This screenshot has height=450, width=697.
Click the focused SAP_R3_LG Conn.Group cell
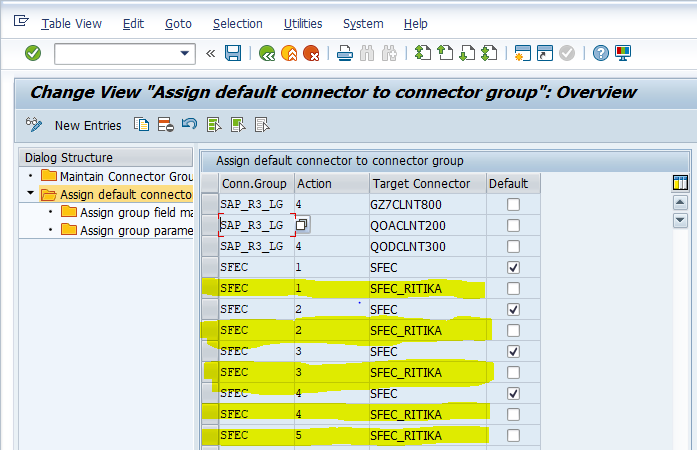[x=256, y=225]
